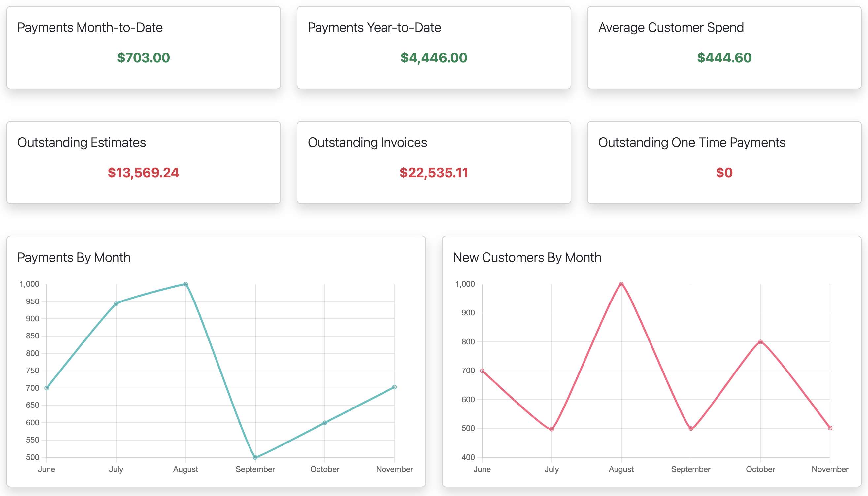Viewport: 868px width, 496px height.
Task: Select the Outstanding Estimates amount
Action: pos(144,173)
